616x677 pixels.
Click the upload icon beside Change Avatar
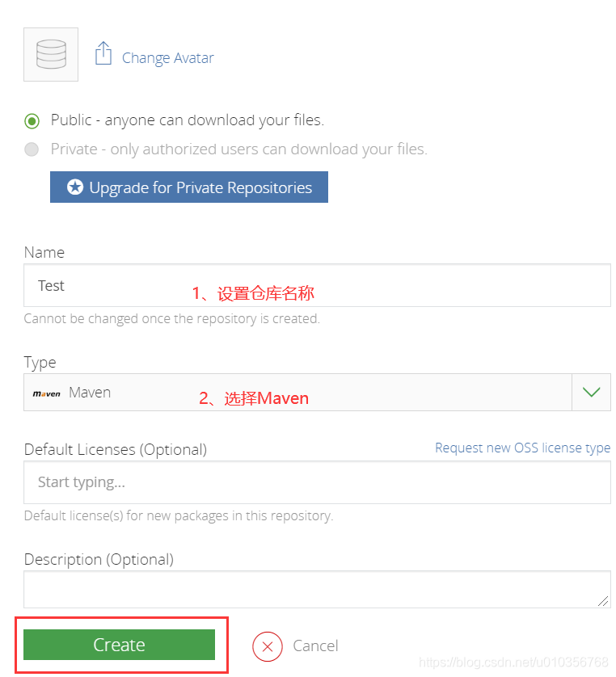point(103,52)
